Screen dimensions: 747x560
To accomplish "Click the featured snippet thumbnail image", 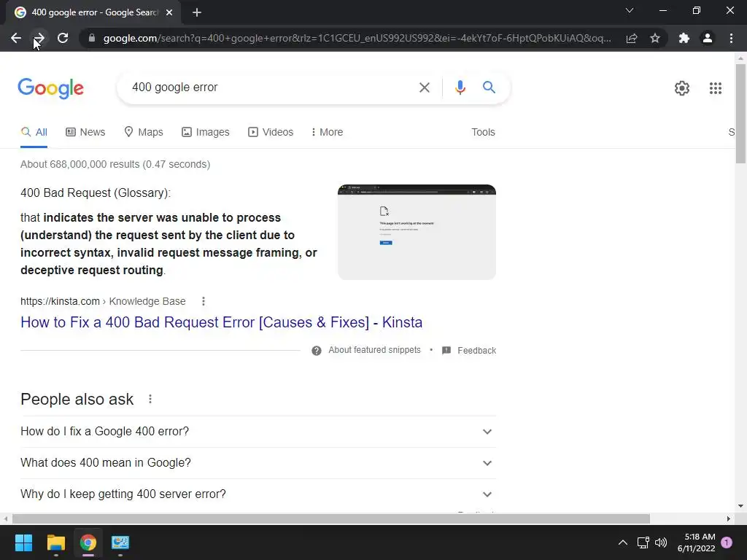I will 417,232.
